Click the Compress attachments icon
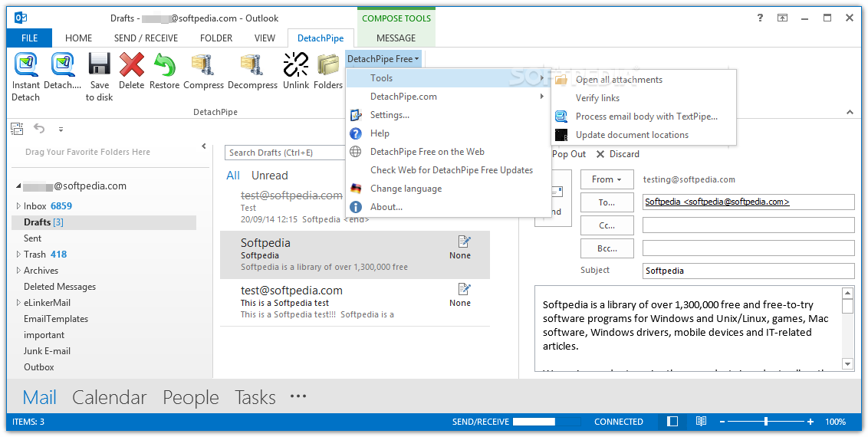The image size is (868, 437). pos(203,64)
